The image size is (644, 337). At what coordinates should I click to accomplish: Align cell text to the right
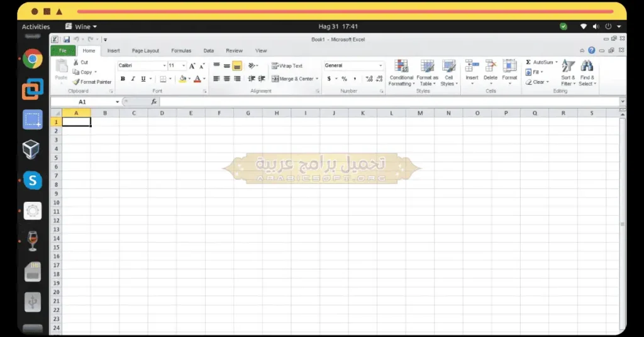237,79
